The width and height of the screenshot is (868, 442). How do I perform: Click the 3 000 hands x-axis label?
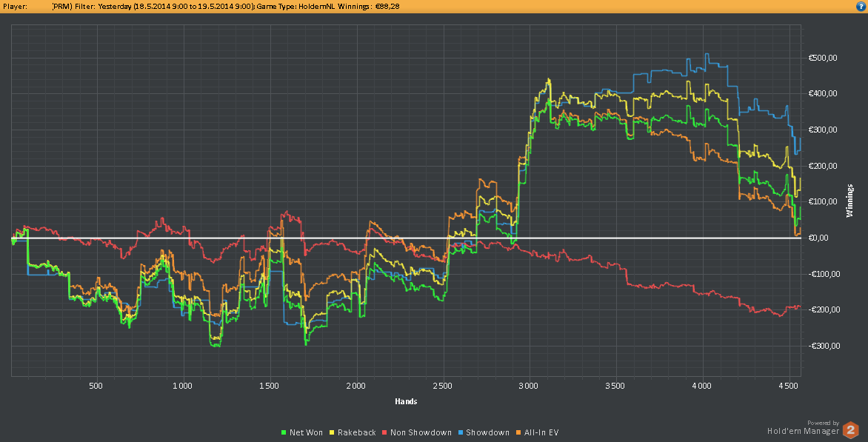coord(529,386)
